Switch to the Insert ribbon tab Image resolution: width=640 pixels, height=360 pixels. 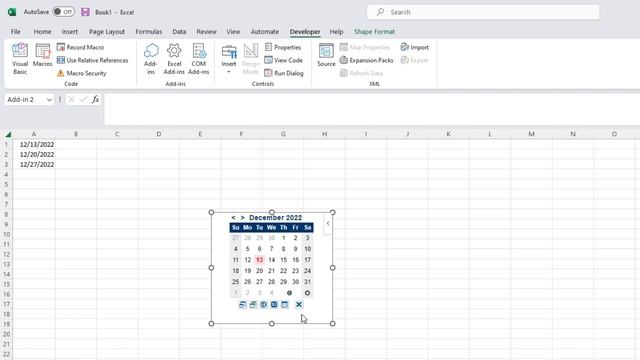(70, 31)
